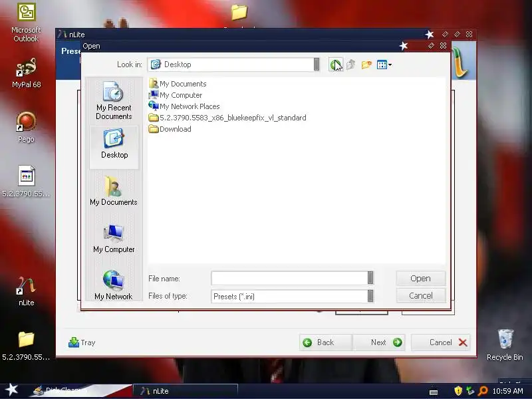Image resolution: width=532 pixels, height=399 pixels.
Task: Select My Documents in the places bar
Action: tap(114, 191)
